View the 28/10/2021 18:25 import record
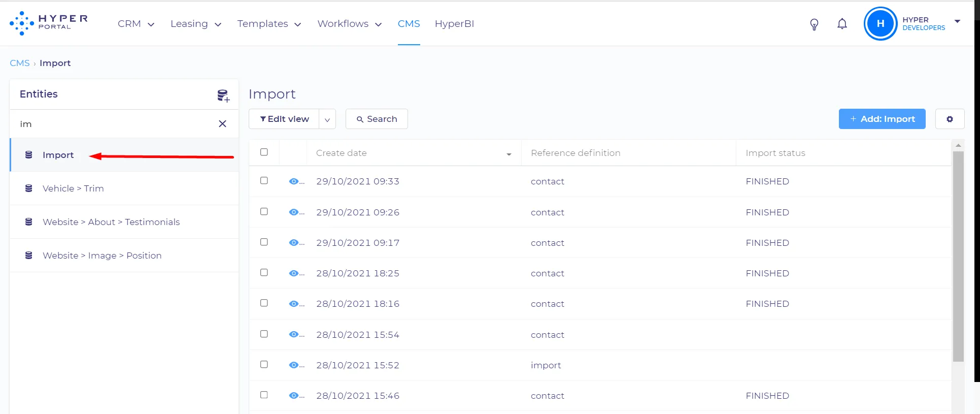 pos(294,273)
